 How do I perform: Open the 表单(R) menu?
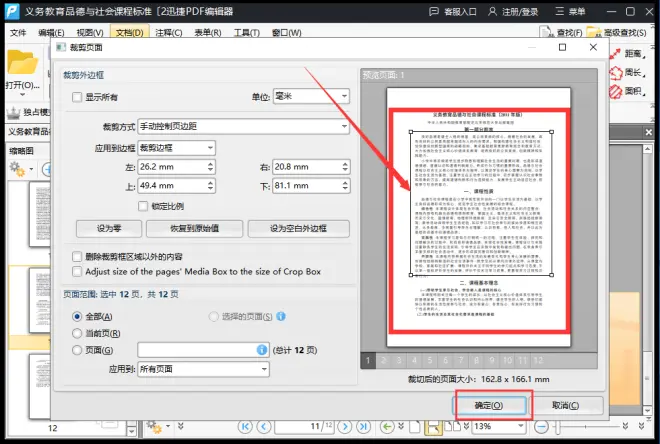[208, 32]
